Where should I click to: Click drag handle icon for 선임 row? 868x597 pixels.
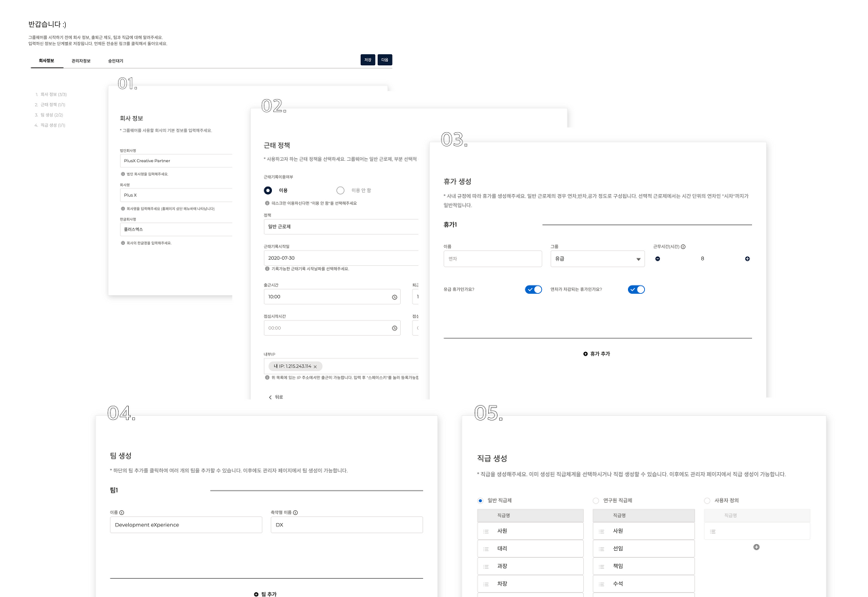601,549
